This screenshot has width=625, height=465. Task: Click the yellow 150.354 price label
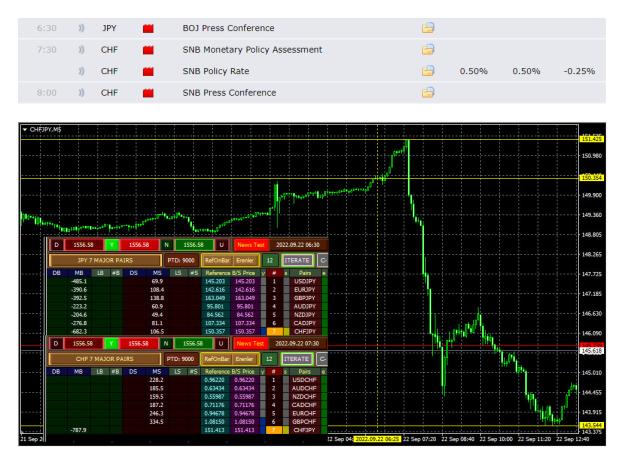592,178
